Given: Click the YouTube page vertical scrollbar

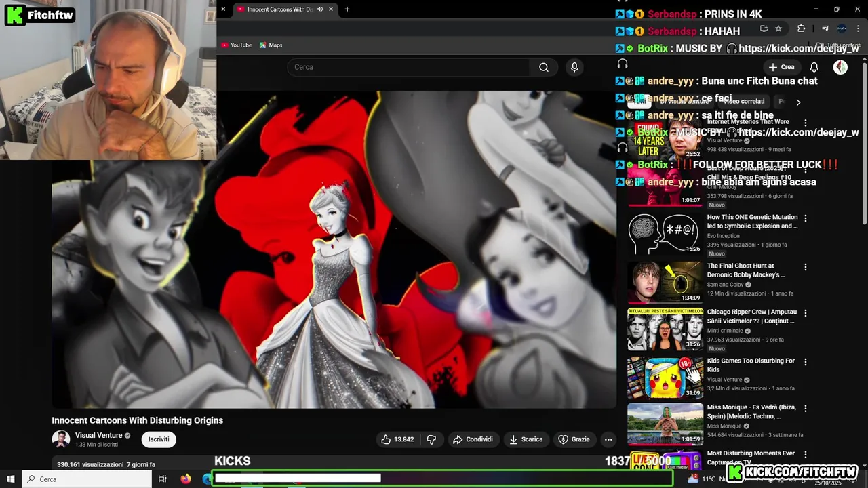Looking at the screenshot, I should click(x=864, y=142).
